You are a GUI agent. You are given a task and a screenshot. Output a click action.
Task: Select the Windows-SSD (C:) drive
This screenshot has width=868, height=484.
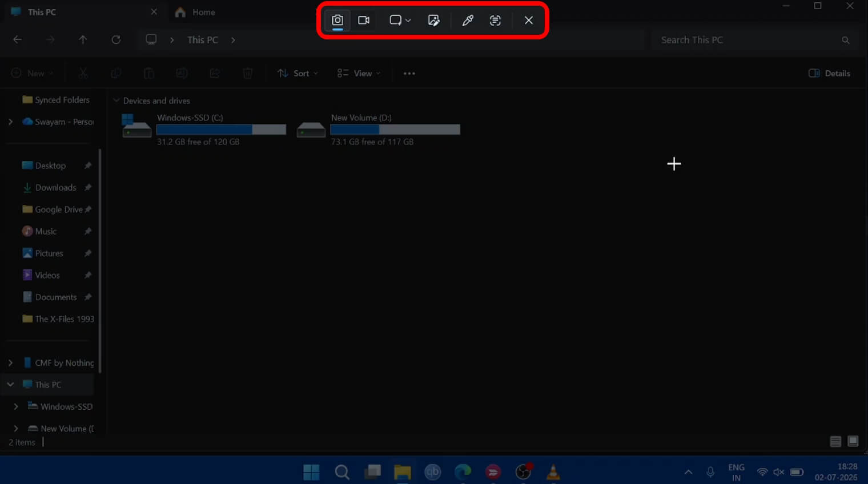click(204, 129)
